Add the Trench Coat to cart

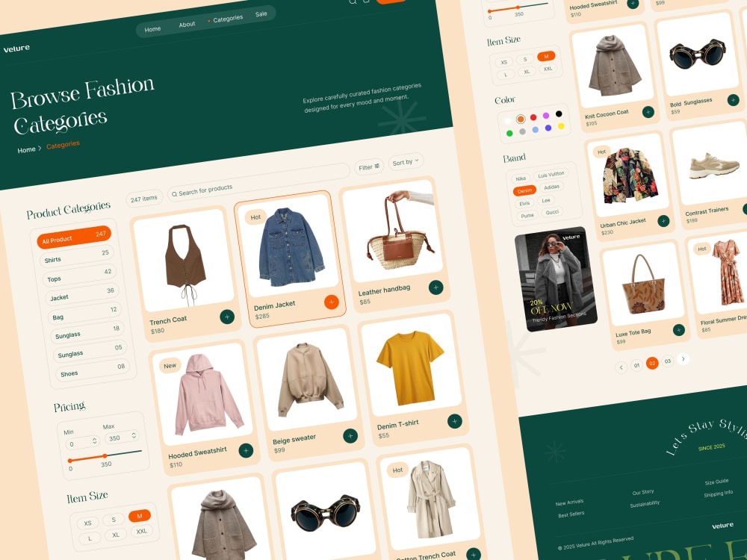coord(227,317)
